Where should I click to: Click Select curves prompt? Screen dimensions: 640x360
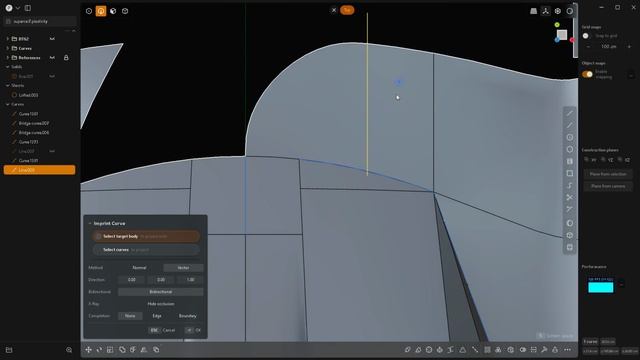click(x=146, y=250)
